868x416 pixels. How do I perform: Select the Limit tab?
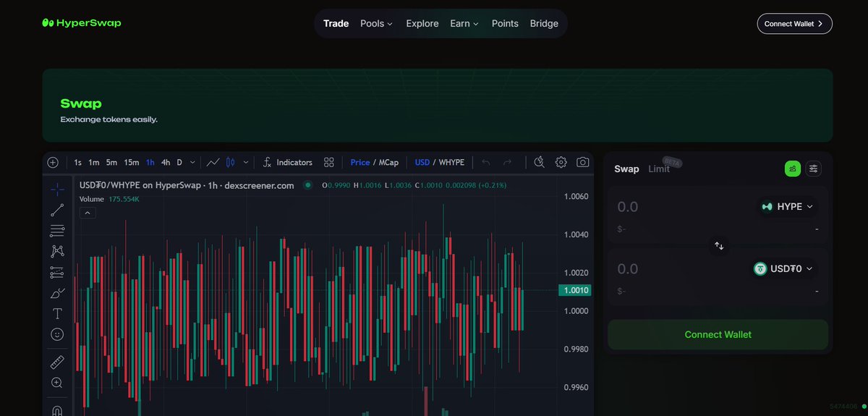pos(659,169)
